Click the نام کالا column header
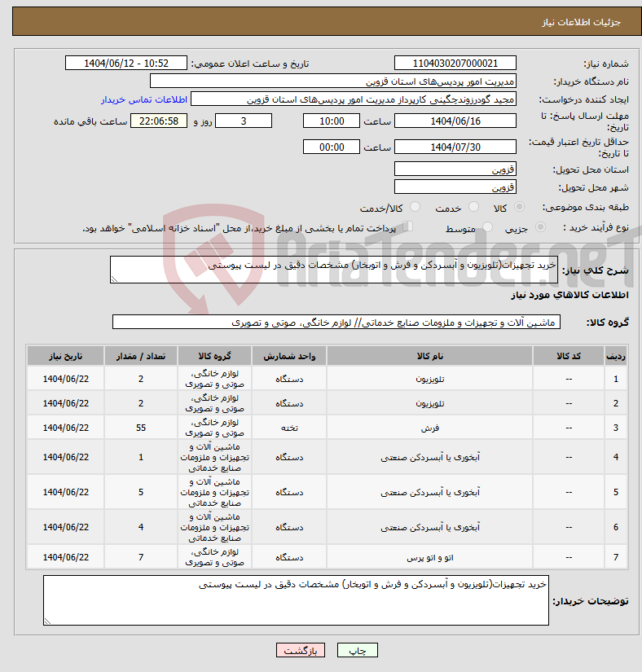This screenshot has height=672, width=642. [430, 356]
